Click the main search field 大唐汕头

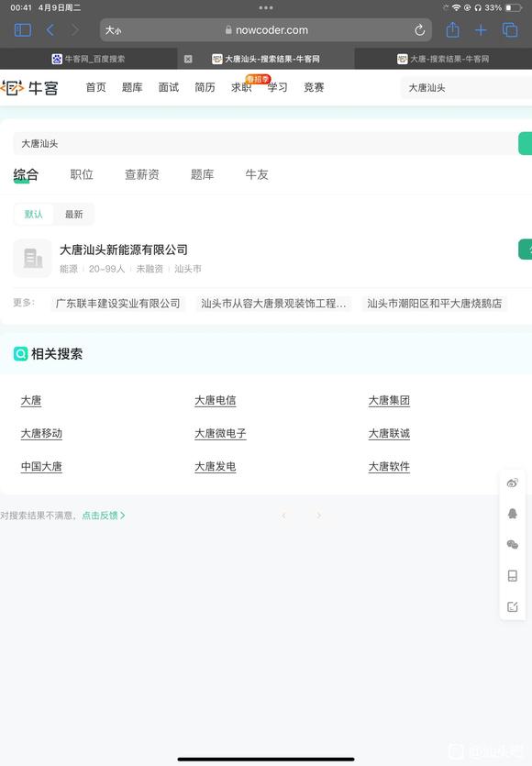coord(265,144)
